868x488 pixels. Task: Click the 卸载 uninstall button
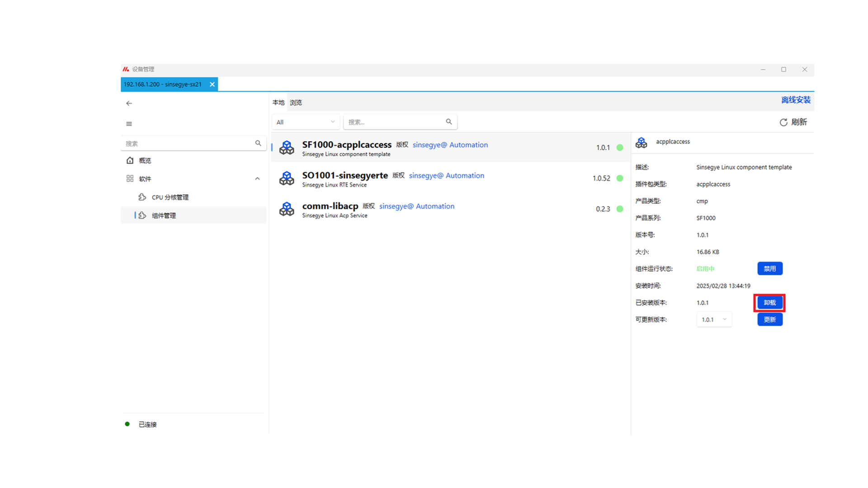coord(769,303)
